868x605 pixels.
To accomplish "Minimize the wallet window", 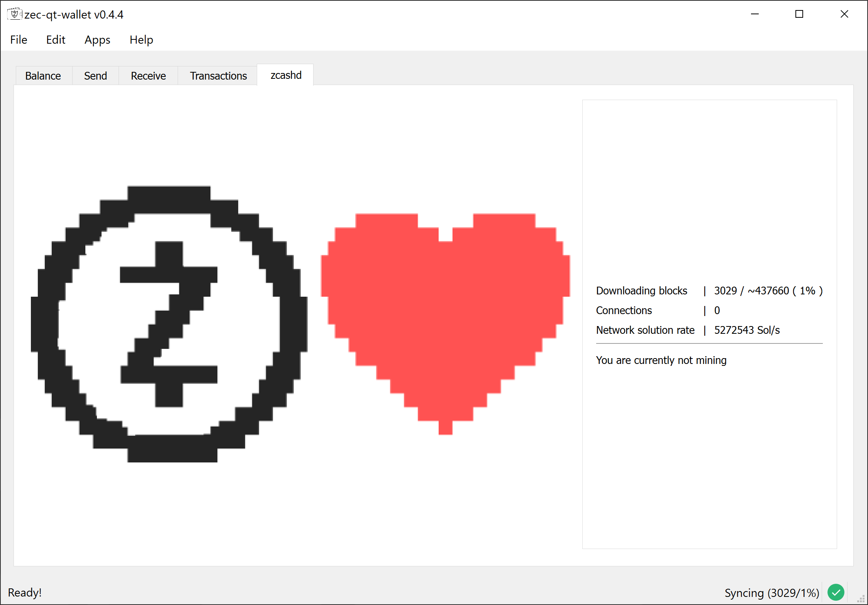I will [755, 14].
